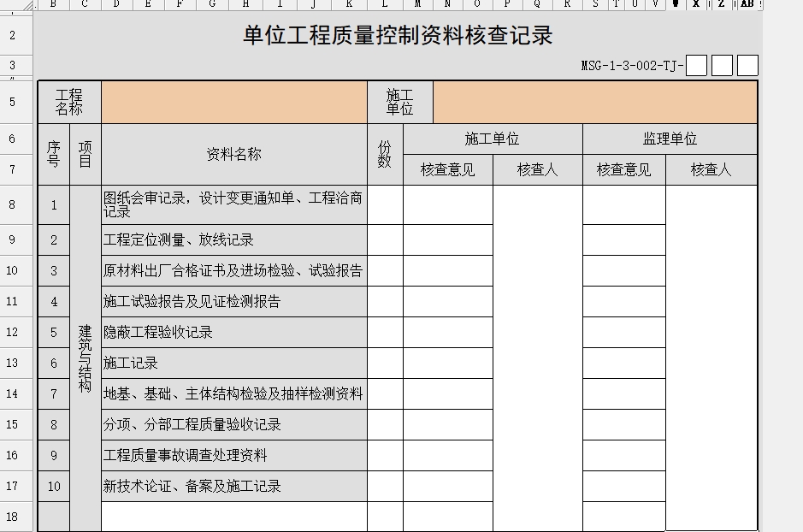Click the vertical 建筑与结构 merged cell
The image size is (803, 532).
tap(85, 358)
